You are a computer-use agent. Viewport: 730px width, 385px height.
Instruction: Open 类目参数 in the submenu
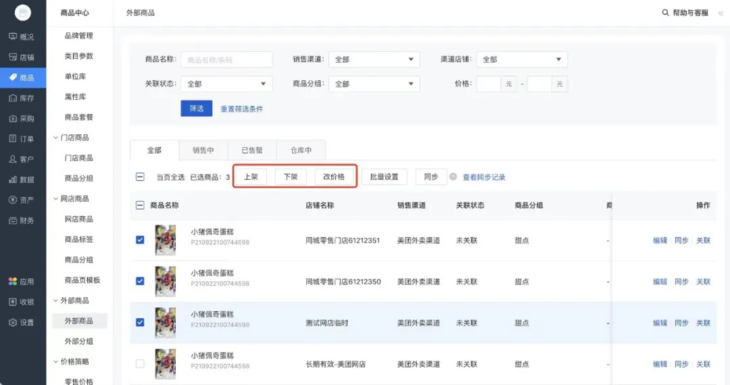pyautogui.click(x=79, y=56)
